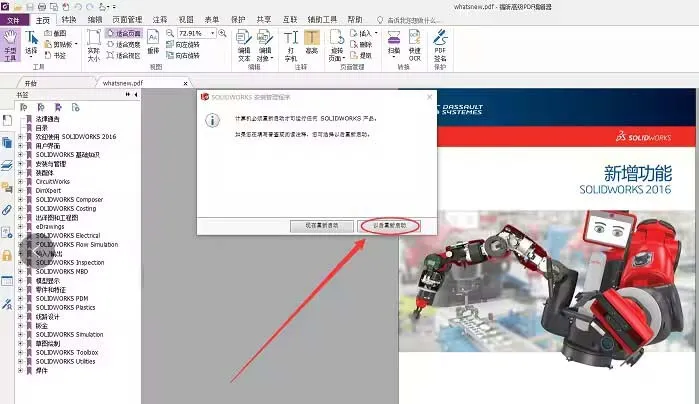Image resolution: width=699 pixels, height=404 pixels.
Task: Click the Tell me search box
Action: coord(410,20)
